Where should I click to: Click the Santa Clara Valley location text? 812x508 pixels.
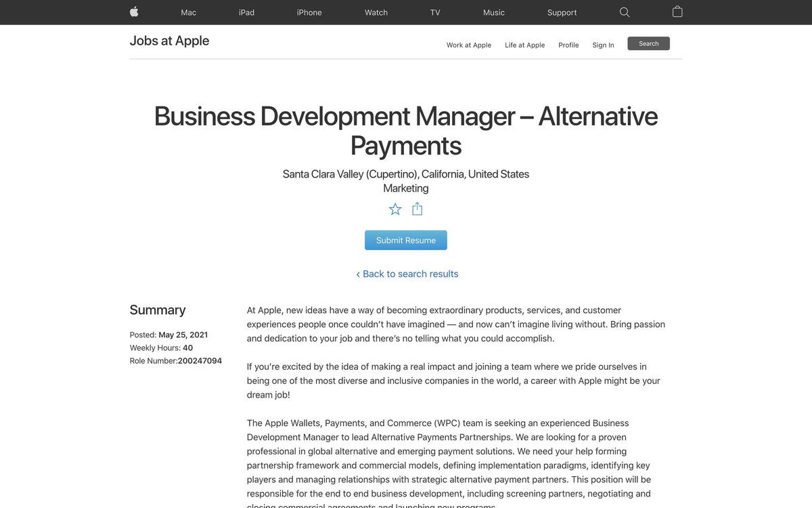pos(406,174)
